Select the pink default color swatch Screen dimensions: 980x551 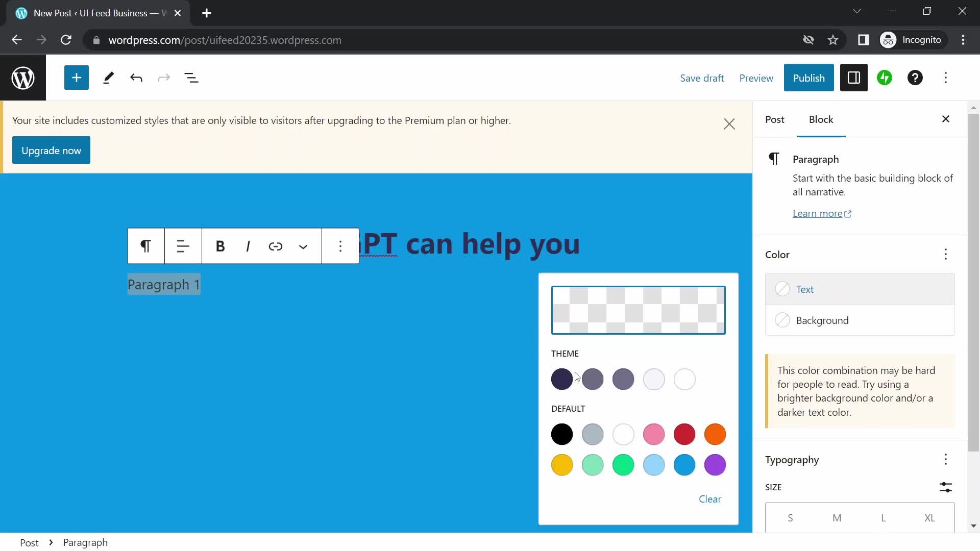click(x=654, y=434)
